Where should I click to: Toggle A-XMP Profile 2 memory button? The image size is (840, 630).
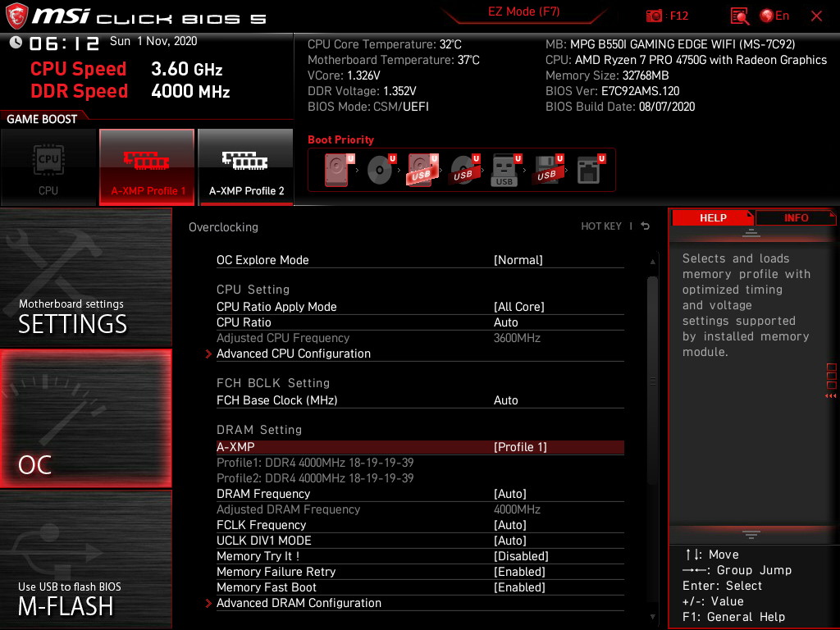click(x=246, y=167)
